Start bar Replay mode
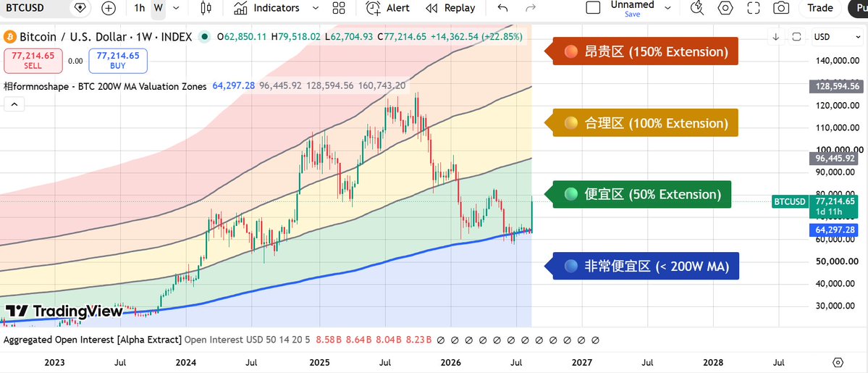Screen dimensions: 868x373 click(x=450, y=8)
